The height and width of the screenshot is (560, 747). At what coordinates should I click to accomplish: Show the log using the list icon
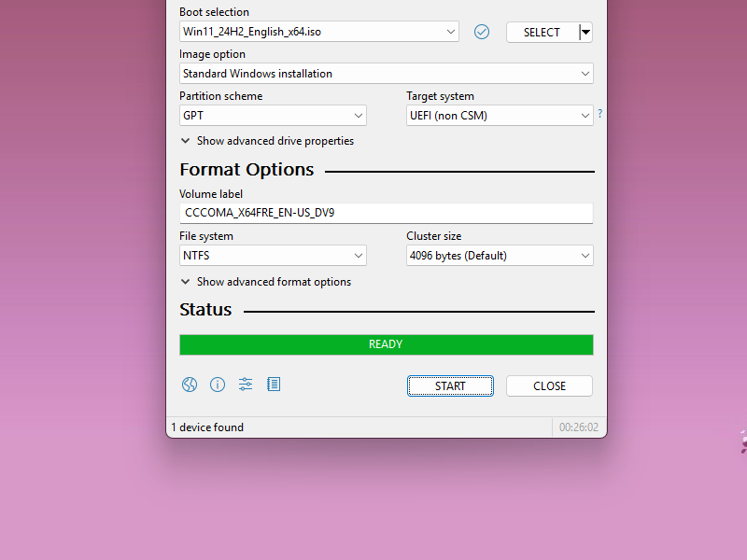point(274,385)
